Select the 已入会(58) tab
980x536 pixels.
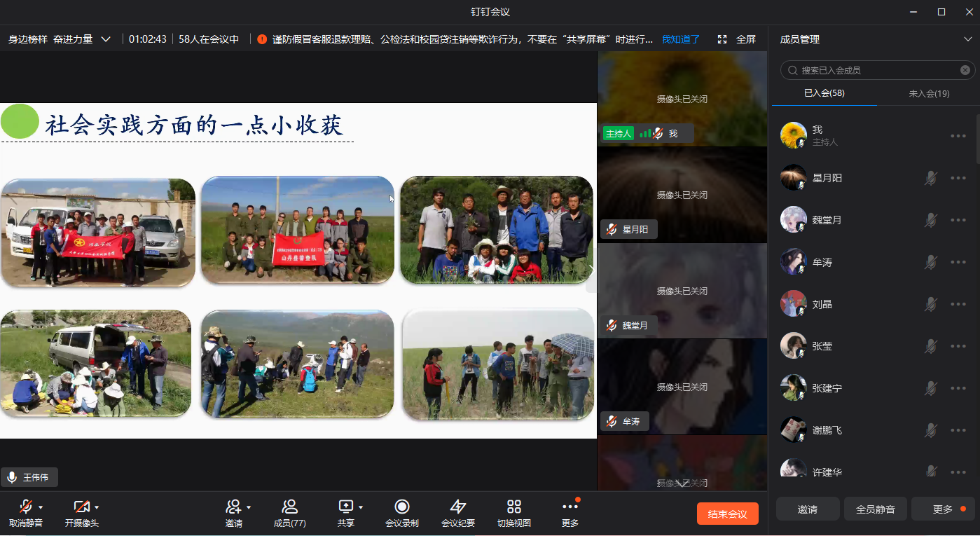824,93
